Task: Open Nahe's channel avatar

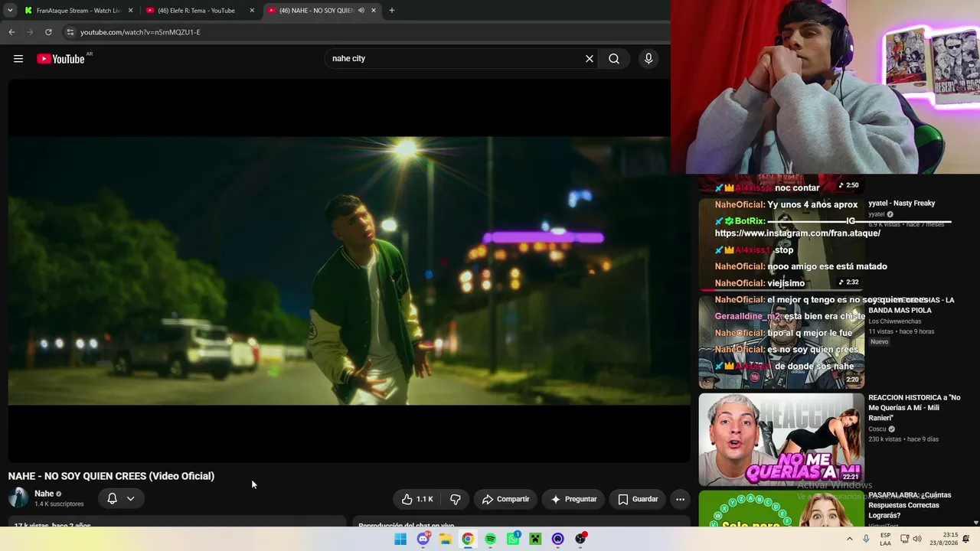Action: pos(18,498)
